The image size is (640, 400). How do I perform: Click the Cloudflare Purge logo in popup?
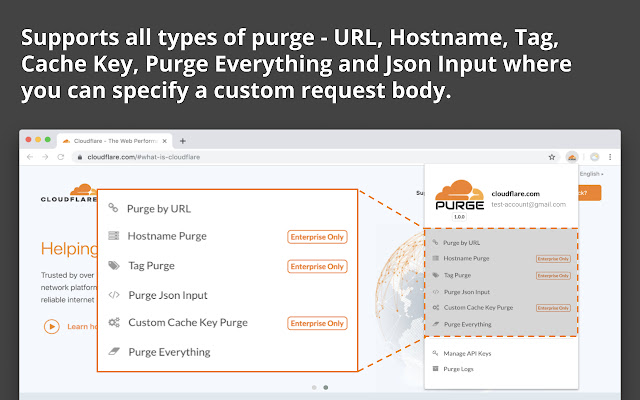click(x=460, y=195)
